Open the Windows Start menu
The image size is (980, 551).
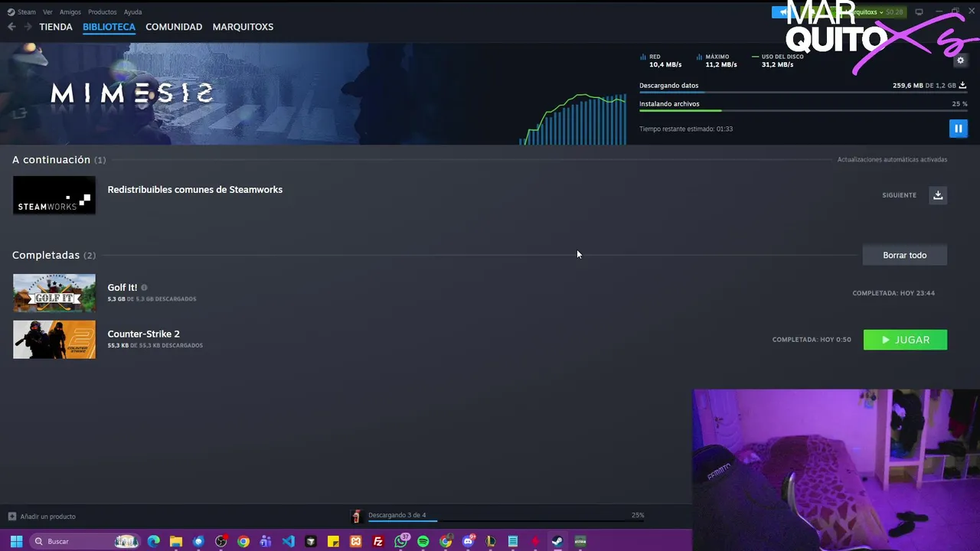coord(16,541)
